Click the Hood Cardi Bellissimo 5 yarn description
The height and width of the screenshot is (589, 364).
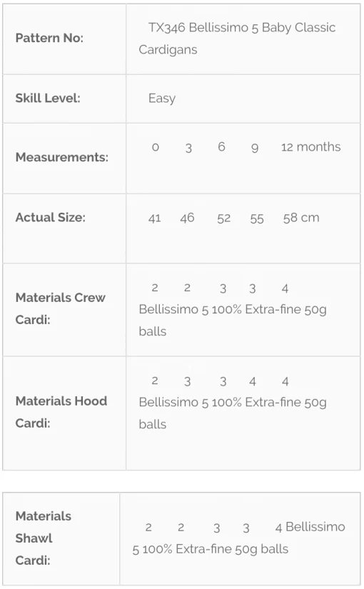click(x=233, y=413)
